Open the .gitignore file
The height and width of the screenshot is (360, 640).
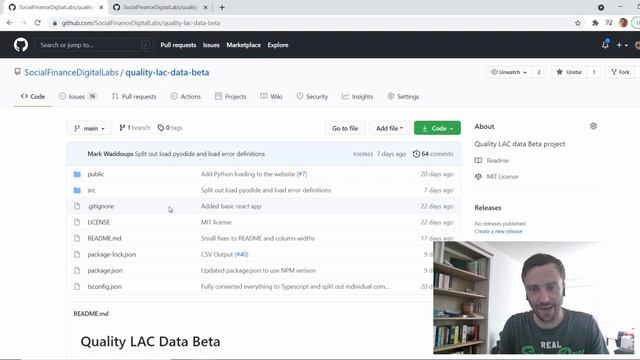click(101, 206)
